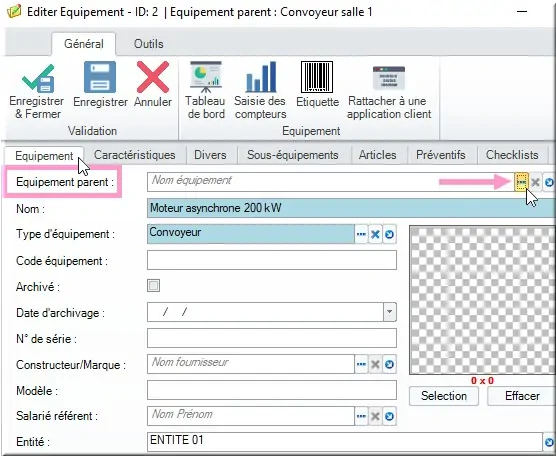This screenshot has width=556, height=456.
Task: Click the Enregistrer floppy disk icon
Action: click(x=100, y=77)
